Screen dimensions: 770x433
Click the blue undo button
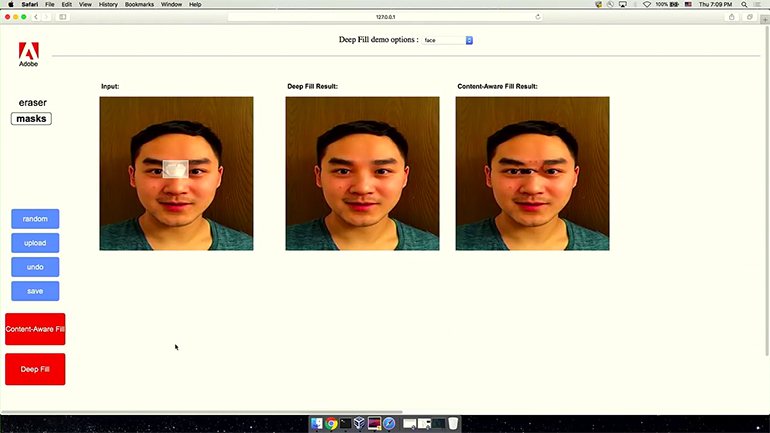tap(35, 267)
